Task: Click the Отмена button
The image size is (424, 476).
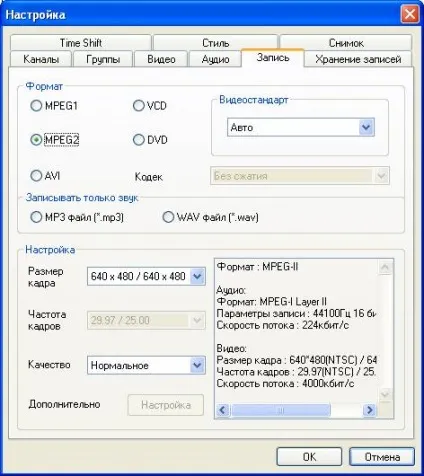Action: tap(382, 457)
